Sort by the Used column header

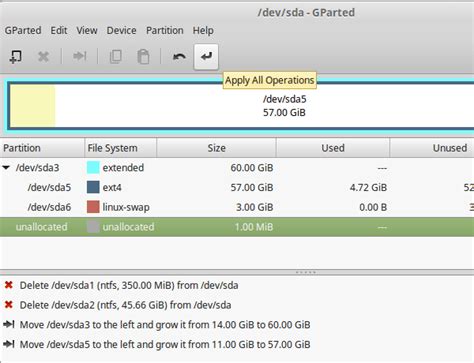(333, 148)
